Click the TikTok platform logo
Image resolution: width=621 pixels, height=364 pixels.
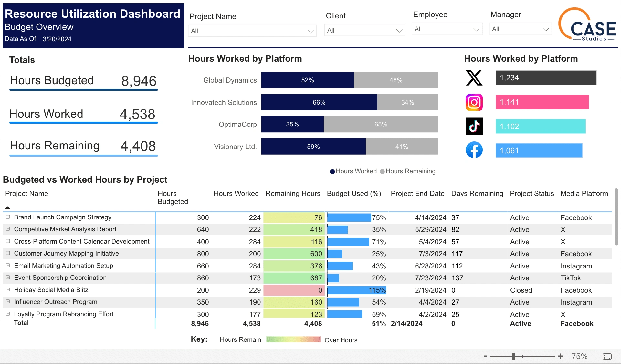click(x=474, y=126)
